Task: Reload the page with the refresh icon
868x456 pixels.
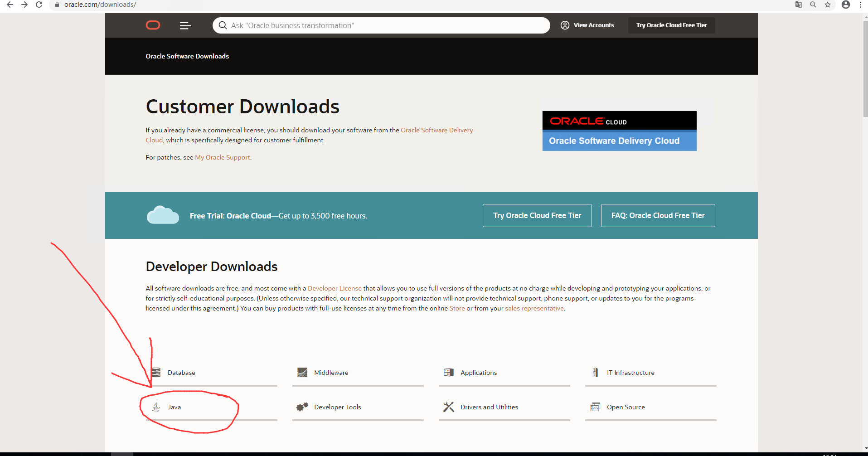Action: [x=39, y=5]
